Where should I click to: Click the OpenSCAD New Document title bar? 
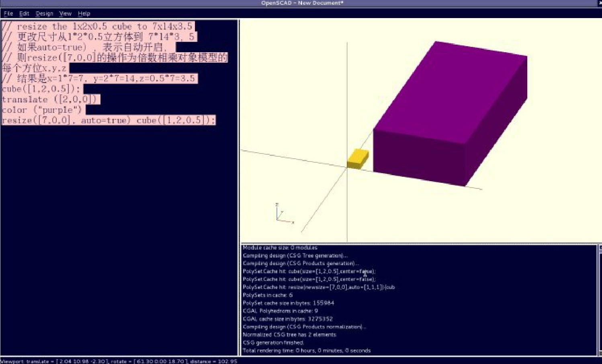(301, 3)
